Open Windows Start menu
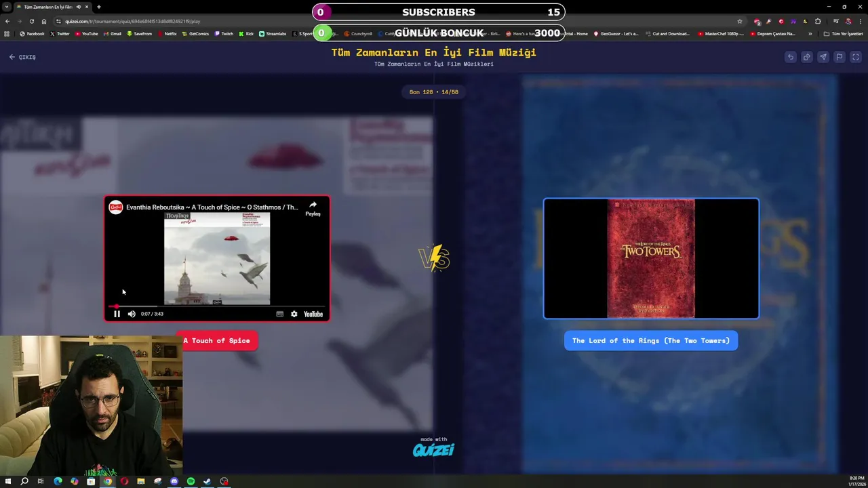Viewport: 868px width, 488px height. 8,481
